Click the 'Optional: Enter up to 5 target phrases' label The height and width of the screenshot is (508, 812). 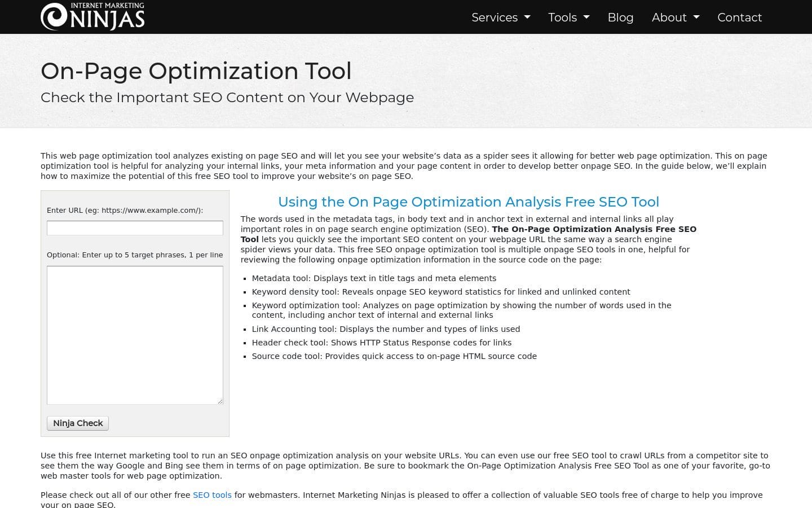click(135, 255)
